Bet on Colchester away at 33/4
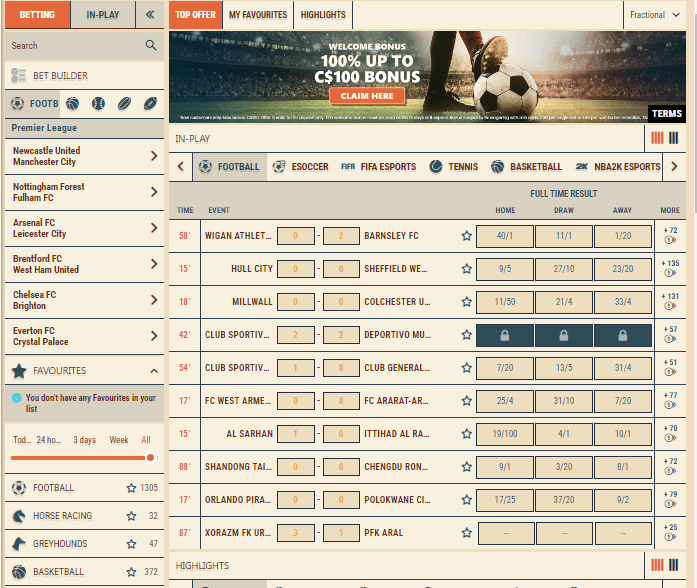The image size is (697, 588). click(623, 302)
